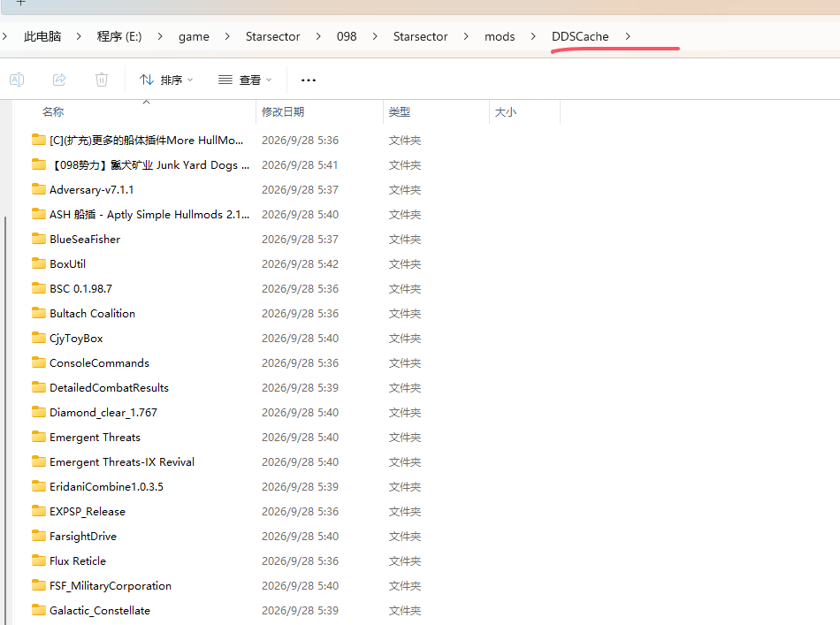Select FSF_MilitaryCorporation folder icon
Viewport: 840px width, 625px height.
39,585
